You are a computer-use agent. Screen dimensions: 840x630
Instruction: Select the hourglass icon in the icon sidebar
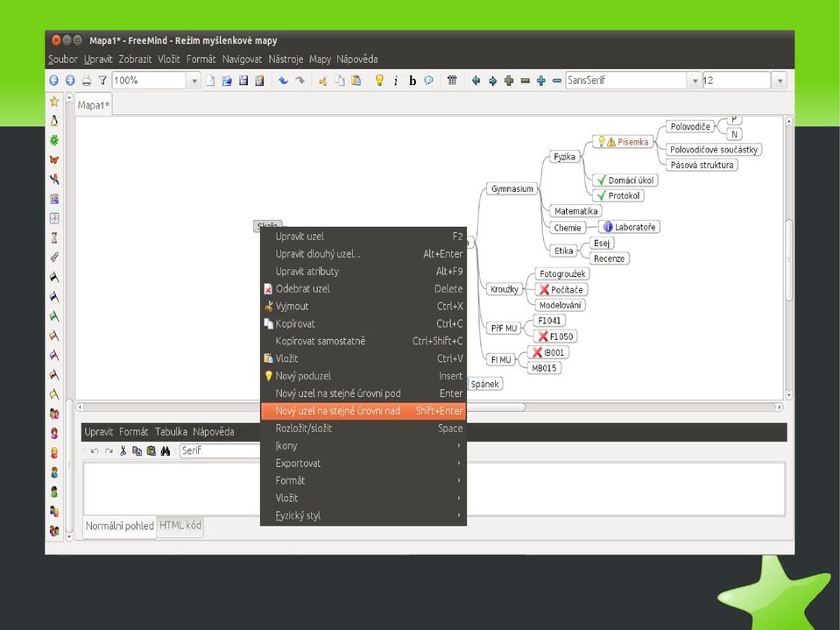[x=54, y=237]
